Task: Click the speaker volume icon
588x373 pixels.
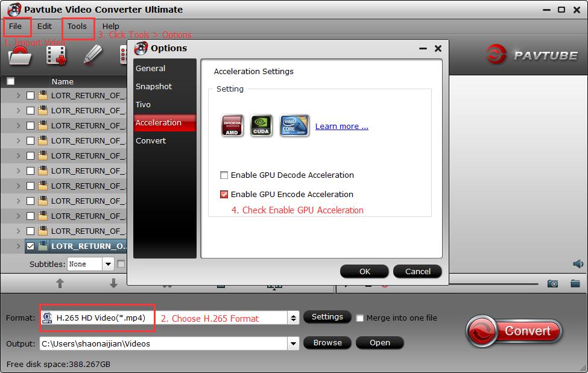Action: (578, 264)
